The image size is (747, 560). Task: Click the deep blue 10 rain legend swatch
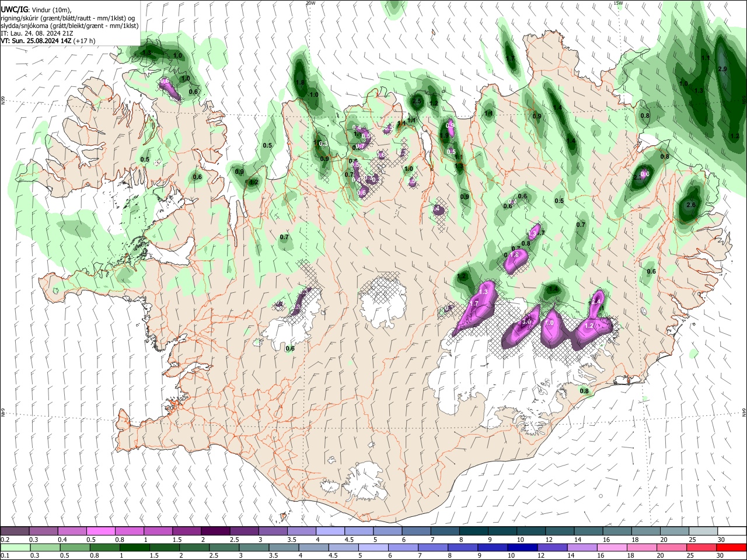tap(522, 548)
